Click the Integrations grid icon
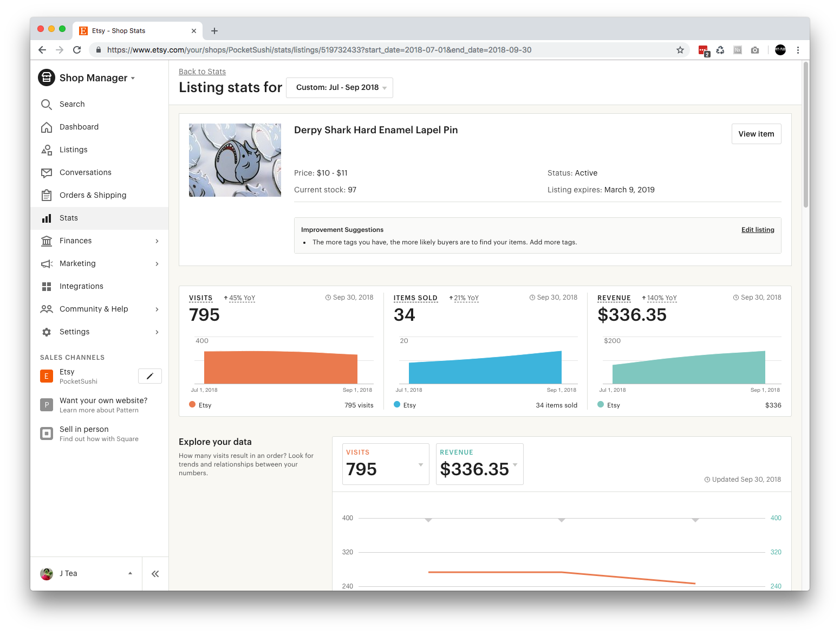This screenshot has height=634, width=840. (x=47, y=286)
